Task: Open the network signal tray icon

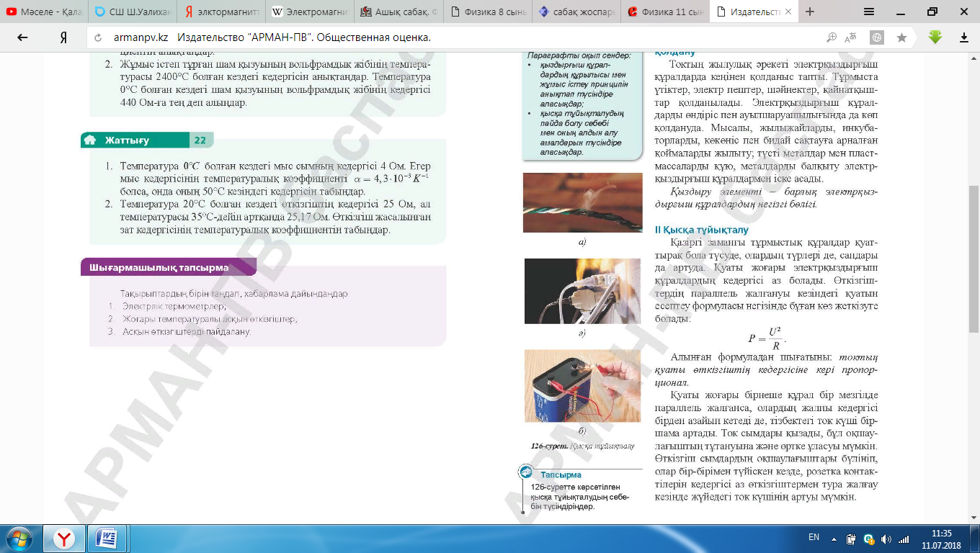Action: (904, 539)
